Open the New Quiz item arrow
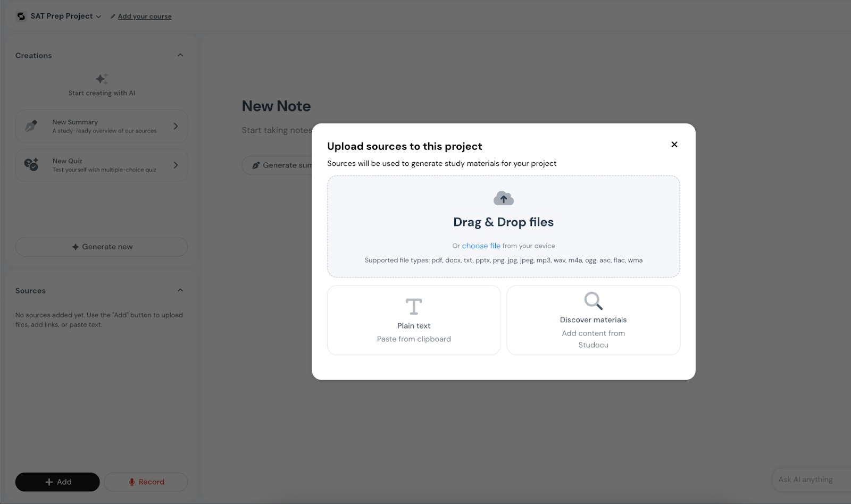 click(176, 165)
